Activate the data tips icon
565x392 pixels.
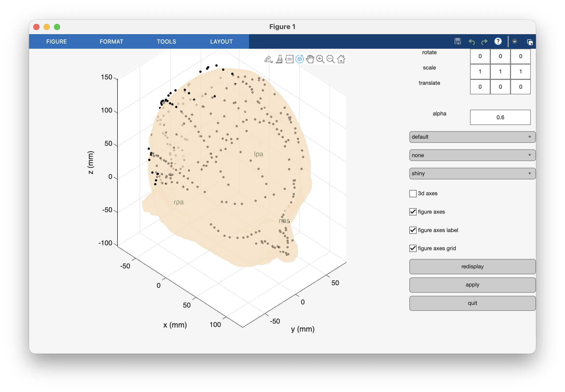289,59
